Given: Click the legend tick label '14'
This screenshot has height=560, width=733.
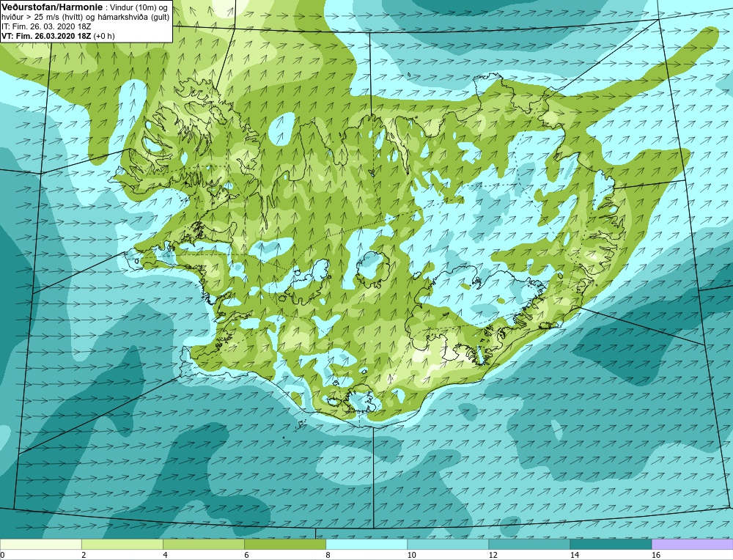Looking at the screenshot, I should pos(574,555).
